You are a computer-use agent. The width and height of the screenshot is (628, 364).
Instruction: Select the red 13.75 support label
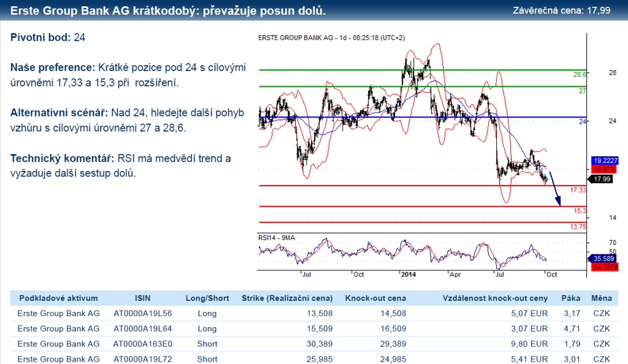click(x=578, y=227)
